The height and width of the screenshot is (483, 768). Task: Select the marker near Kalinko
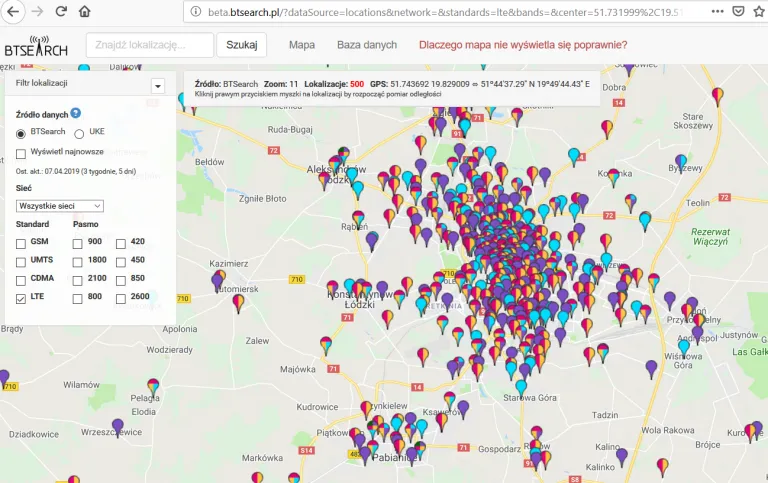coord(622,457)
